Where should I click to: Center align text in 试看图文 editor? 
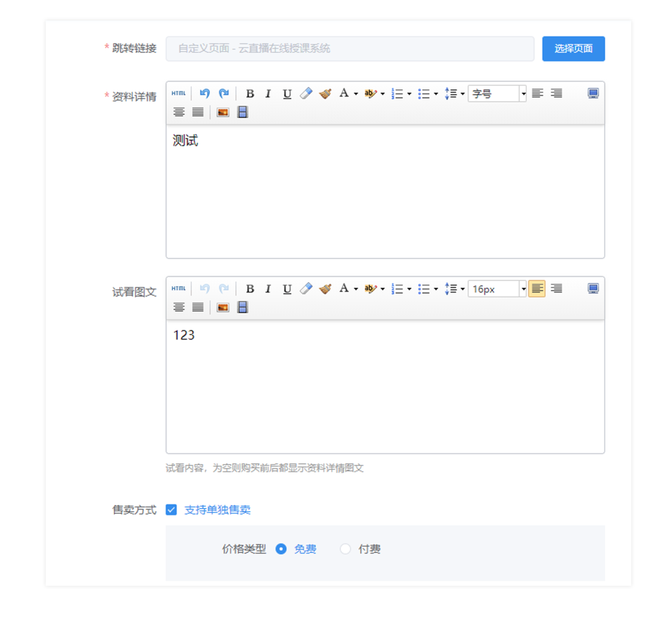(x=179, y=307)
